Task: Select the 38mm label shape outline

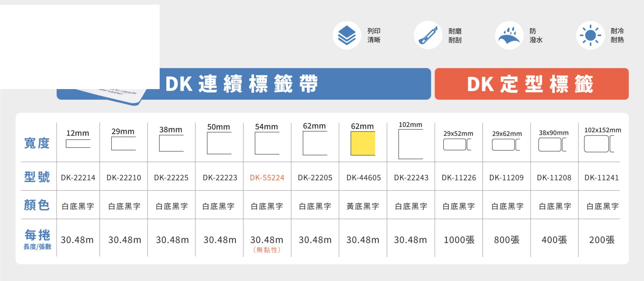Action: [171, 143]
